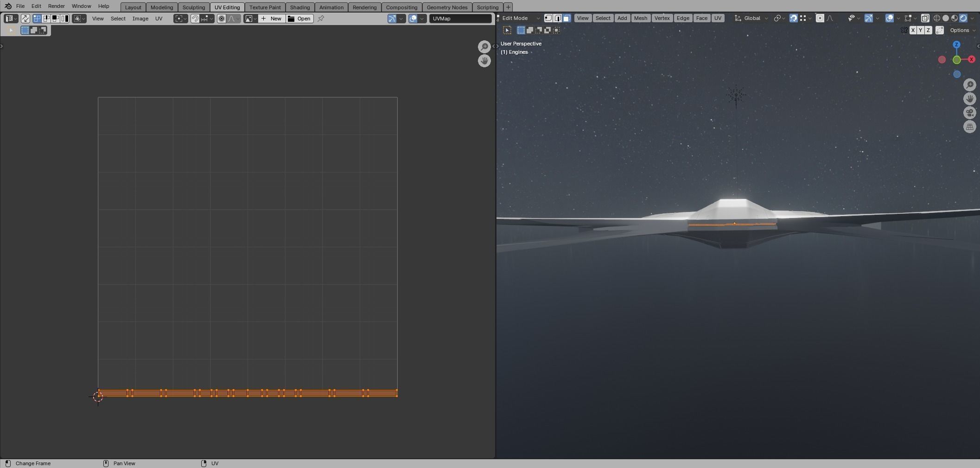Toggle snapping in the 3D viewport
The width and height of the screenshot is (980, 468).
pyautogui.click(x=793, y=18)
